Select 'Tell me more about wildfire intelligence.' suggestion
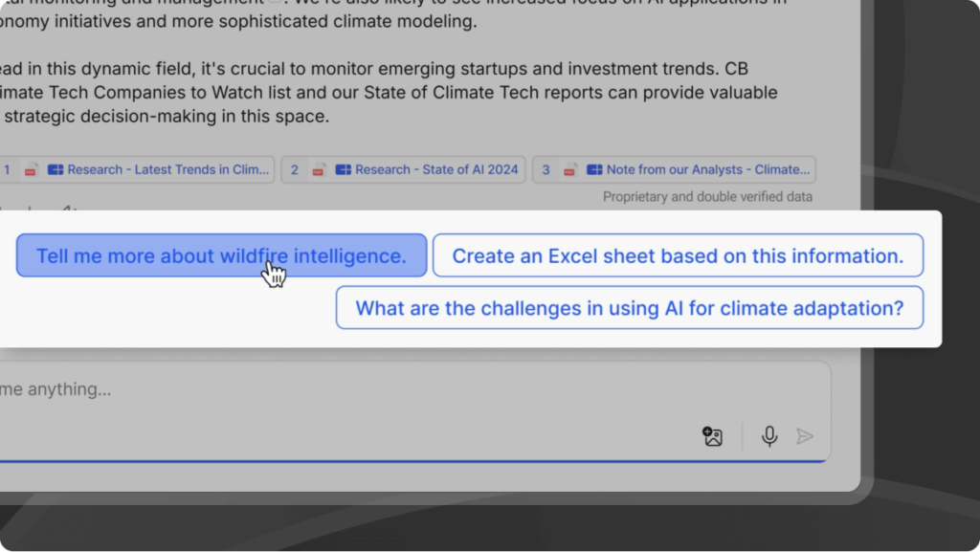 tap(221, 255)
